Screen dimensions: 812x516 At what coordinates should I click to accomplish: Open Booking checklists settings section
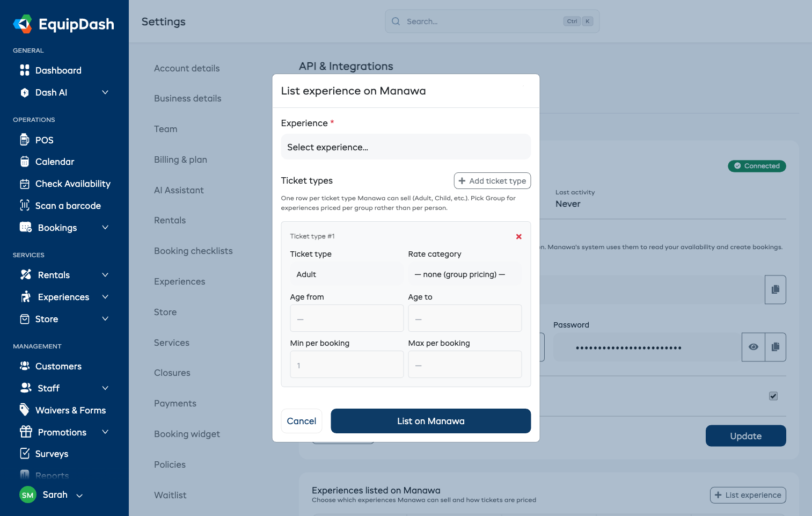point(193,251)
